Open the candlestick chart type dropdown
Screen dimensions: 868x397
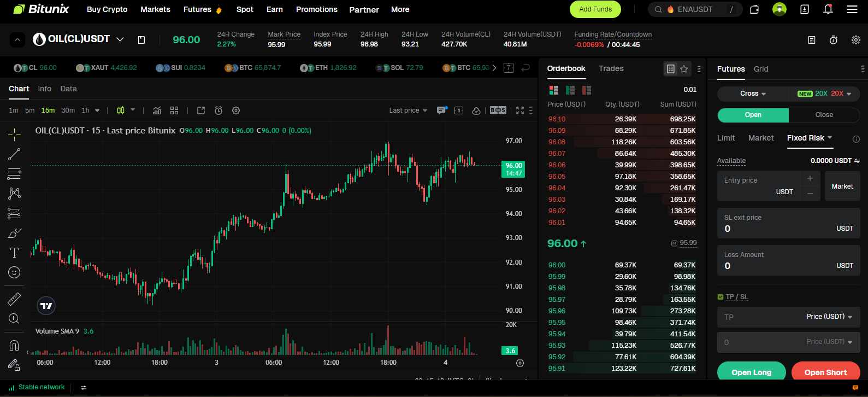tap(133, 110)
